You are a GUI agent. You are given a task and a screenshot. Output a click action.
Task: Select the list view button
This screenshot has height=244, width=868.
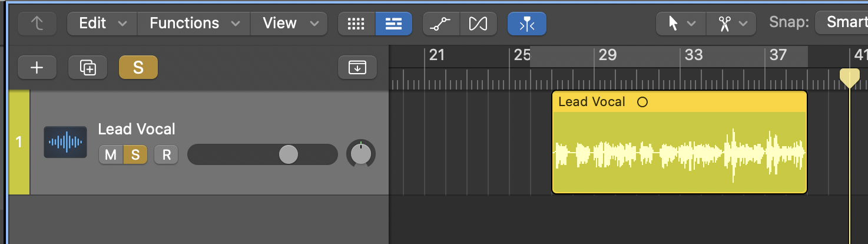[393, 24]
